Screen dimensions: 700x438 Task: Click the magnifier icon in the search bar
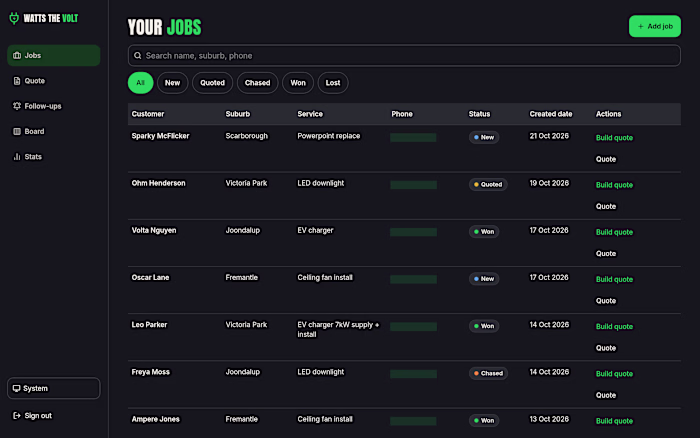(x=138, y=55)
